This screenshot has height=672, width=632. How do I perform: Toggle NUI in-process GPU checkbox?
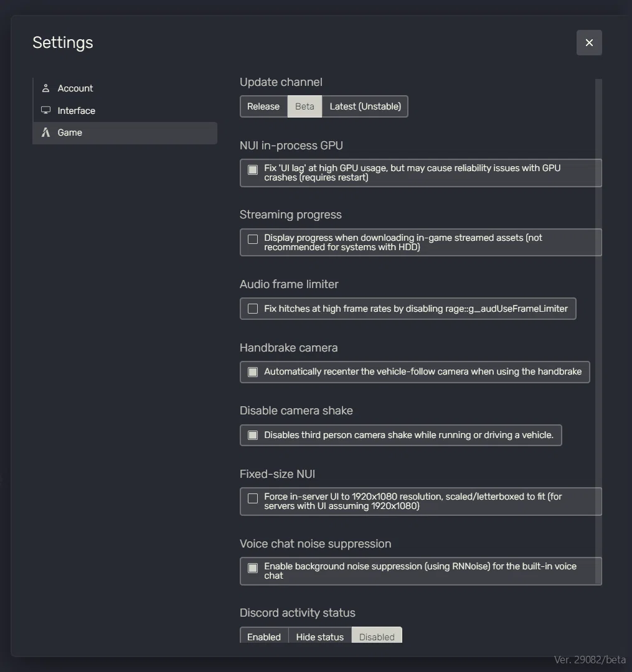[x=253, y=170]
